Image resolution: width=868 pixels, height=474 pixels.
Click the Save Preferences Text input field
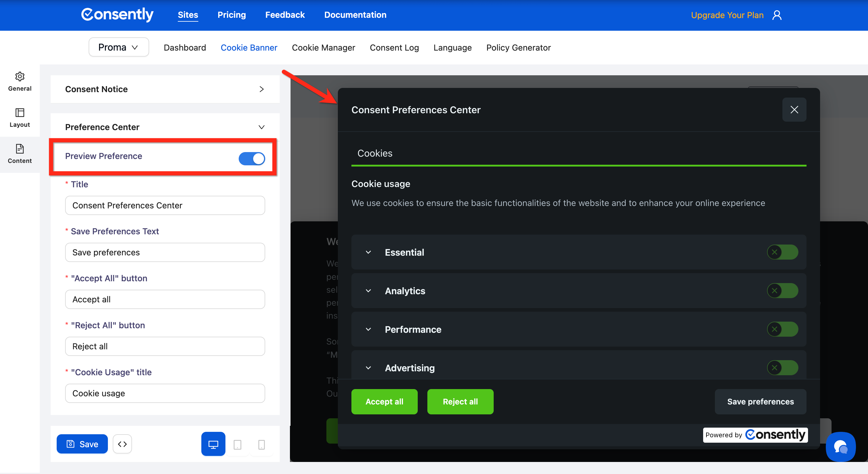tap(165, 252)
